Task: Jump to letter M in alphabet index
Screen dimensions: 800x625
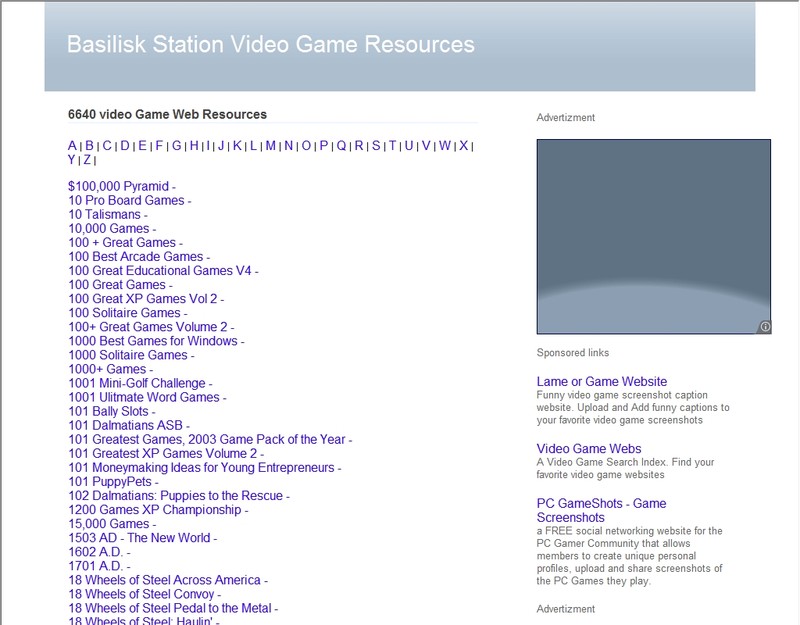Action: (x=270, y=146)
